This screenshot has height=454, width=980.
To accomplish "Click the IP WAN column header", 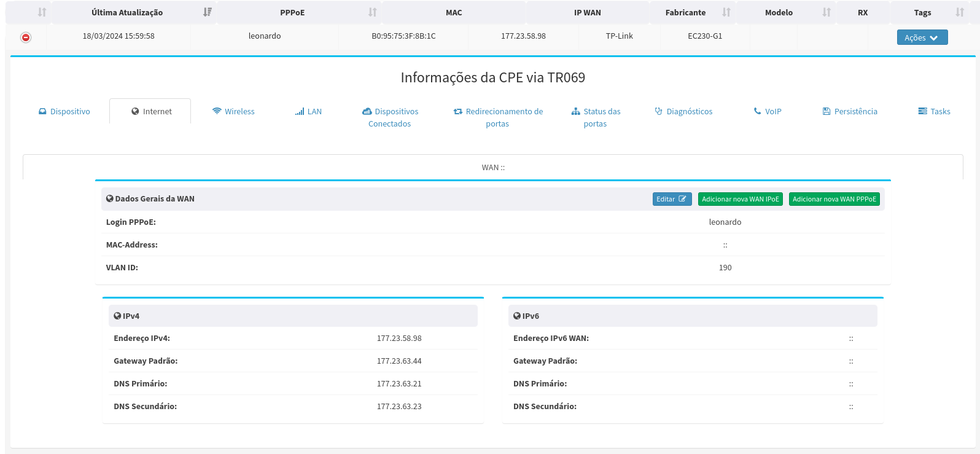I will pos(588,12).
